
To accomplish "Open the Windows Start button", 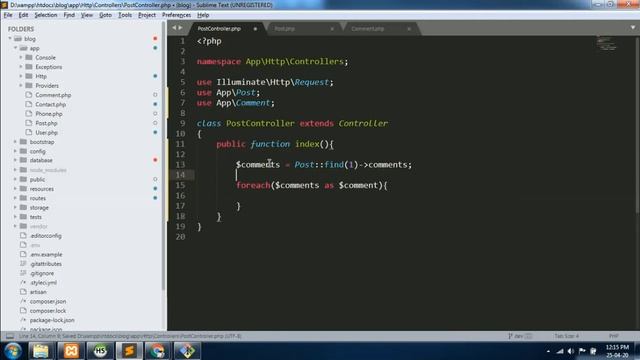I will point(13,351).
